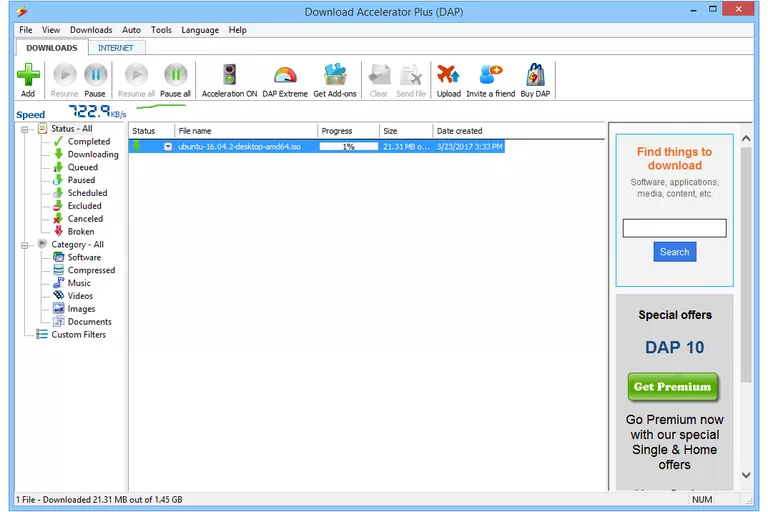Screen dimensions: 768x512
Task: Click the Upload icon
Action: [x=448, y=75]
